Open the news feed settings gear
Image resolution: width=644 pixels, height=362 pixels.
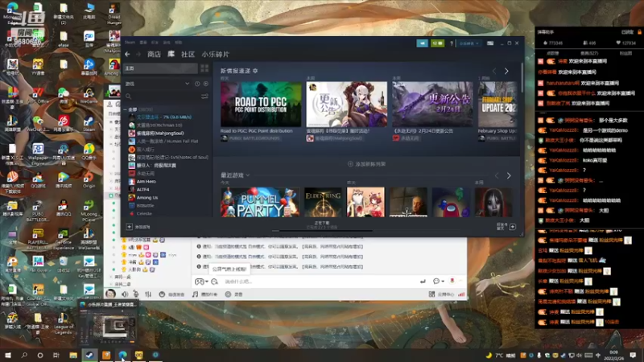click(x=255, y=71)
